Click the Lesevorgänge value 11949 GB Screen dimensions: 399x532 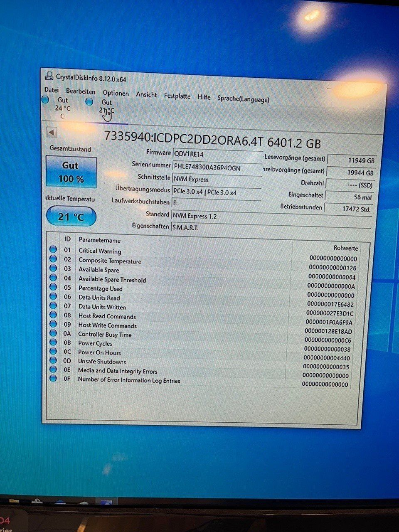(351, 160)
